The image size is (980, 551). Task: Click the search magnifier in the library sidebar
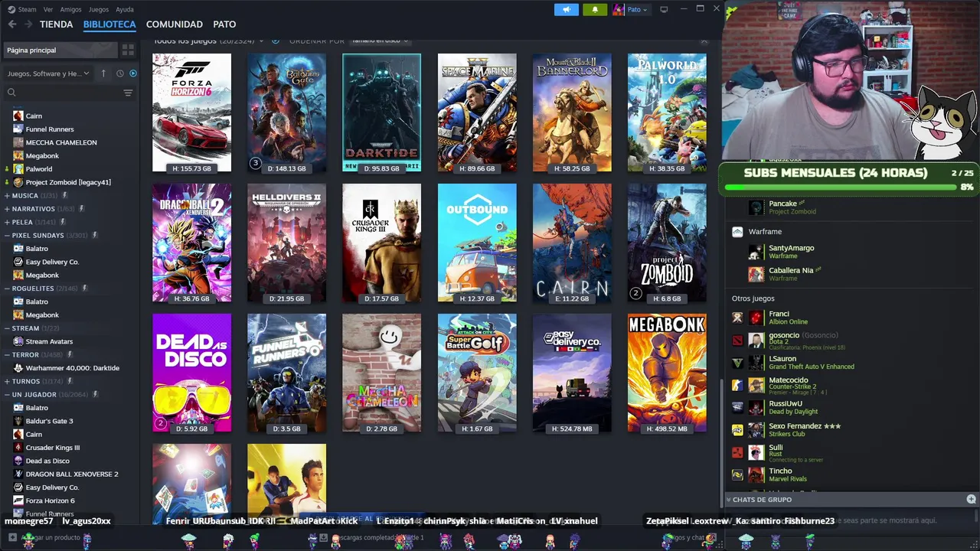click(x=11, y=93)
